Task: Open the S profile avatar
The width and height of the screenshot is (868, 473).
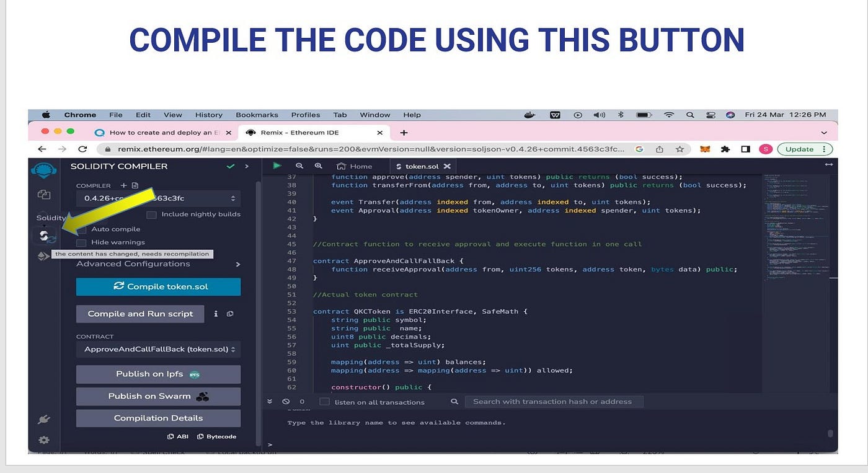Action: [x=766, y=149]
